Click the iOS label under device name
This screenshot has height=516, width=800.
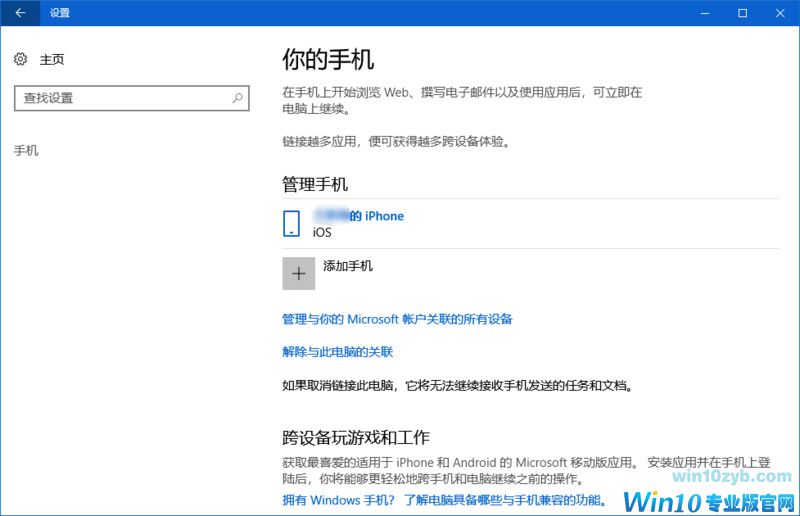pos(322,232)
